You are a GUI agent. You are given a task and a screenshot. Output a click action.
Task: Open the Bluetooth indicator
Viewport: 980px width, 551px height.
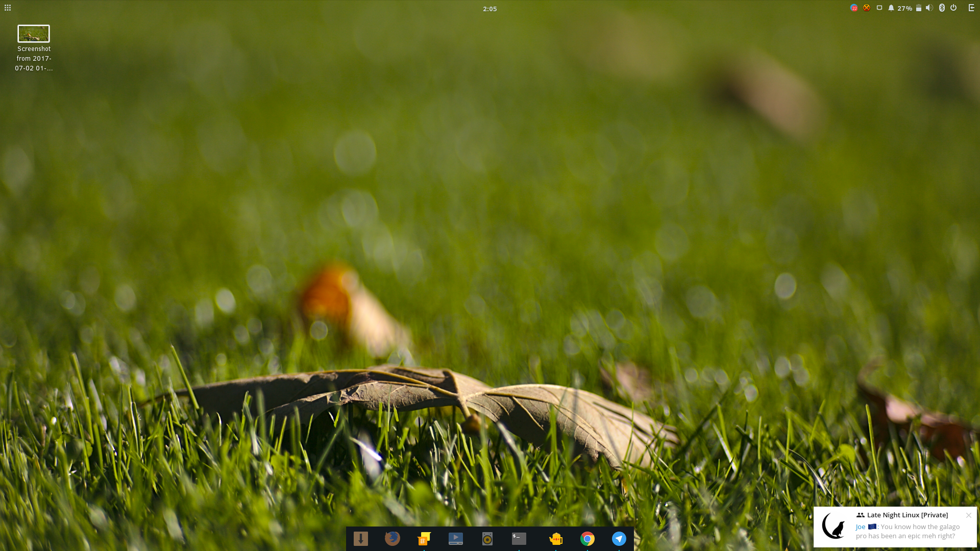tap(942, 8)
